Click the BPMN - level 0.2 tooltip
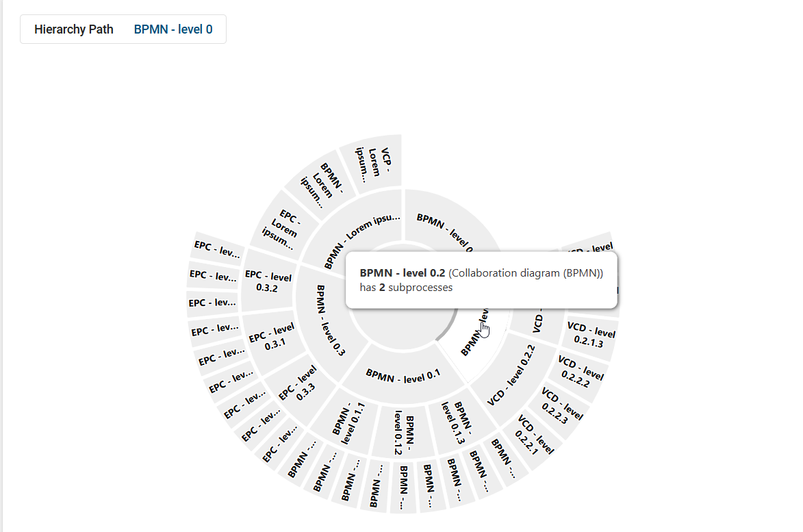 coord(481,279)
